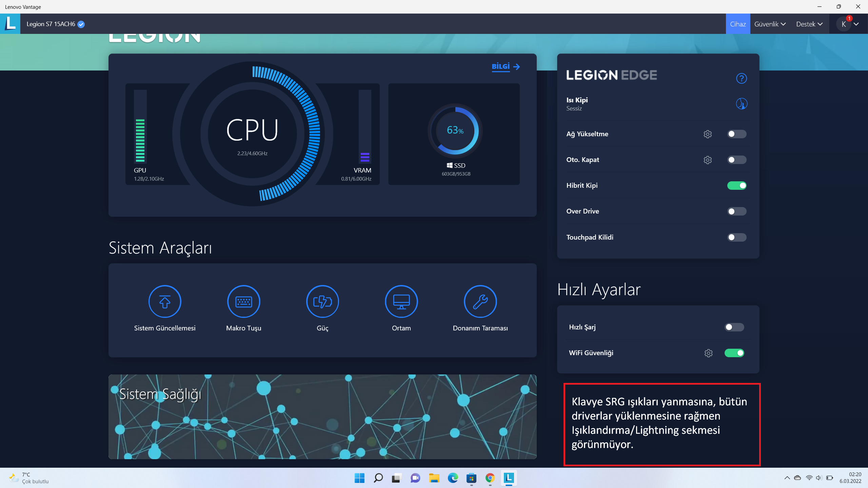Open Ağ Yükseltme settings gear
This screenshot has height=488, width=868.
point(708,134)
